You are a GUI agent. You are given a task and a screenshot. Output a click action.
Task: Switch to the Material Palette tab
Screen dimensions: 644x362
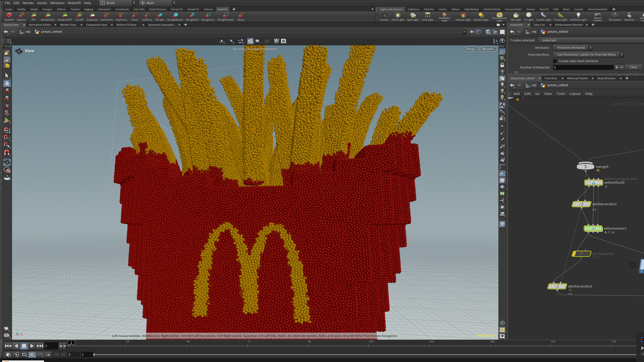[x=577, y=78]
